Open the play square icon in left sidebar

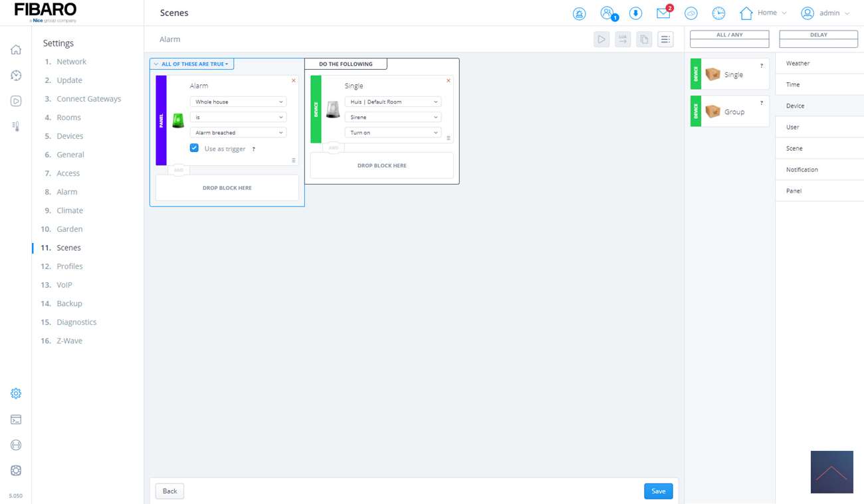point(16,101)
